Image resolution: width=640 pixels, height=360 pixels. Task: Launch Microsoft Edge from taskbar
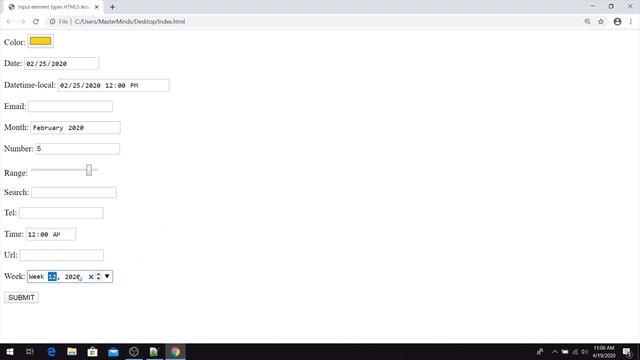pyautogui.click(x=51, y=351)
